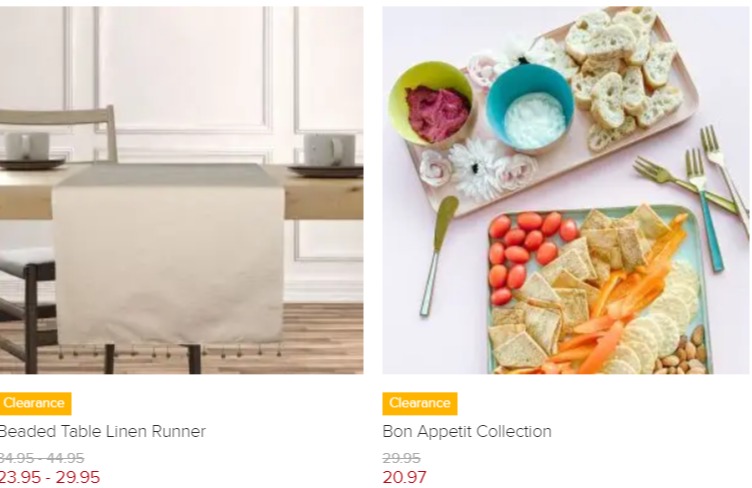This screenshot has height=488, width=752.
Task: Click the beige runner cloth hanging from the table
Action: (168, 254)
